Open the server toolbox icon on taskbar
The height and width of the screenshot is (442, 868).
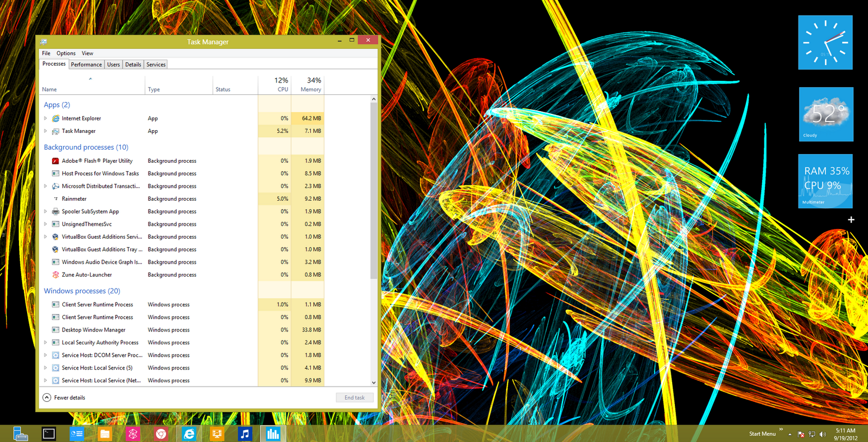[21, 433]
